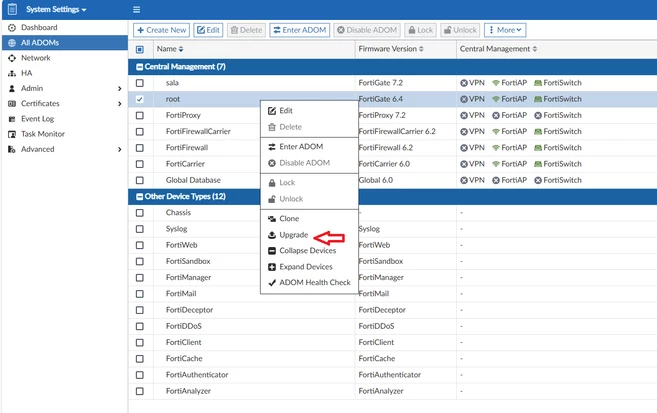The width and height of the screenshot is (657, 413).
Task: Click the Task Monitor icon
Action: pos(12,134)
